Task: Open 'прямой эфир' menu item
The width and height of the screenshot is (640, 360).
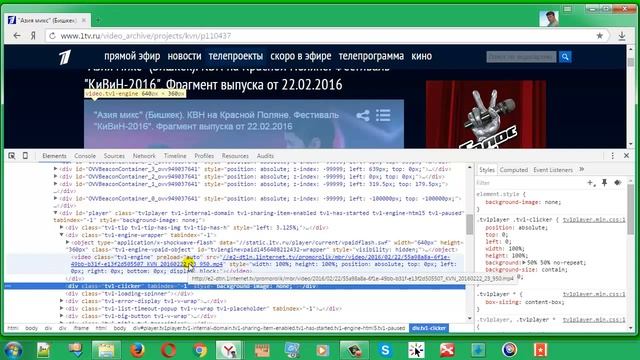Action: coord(132,56)
